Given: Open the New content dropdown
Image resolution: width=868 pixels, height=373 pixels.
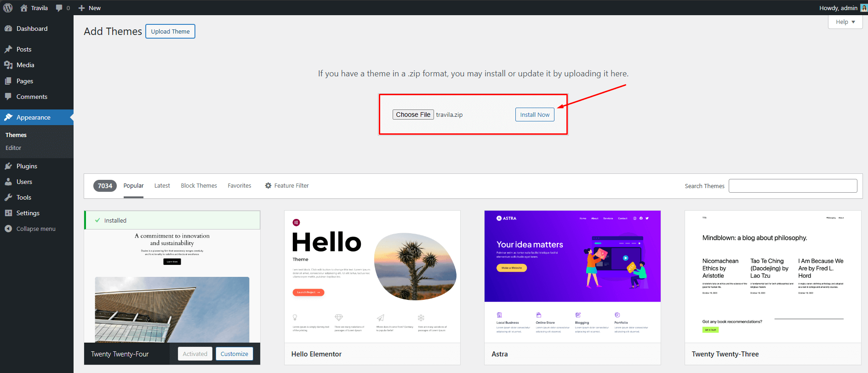Looking at the screenshot, I should [90, 8].
